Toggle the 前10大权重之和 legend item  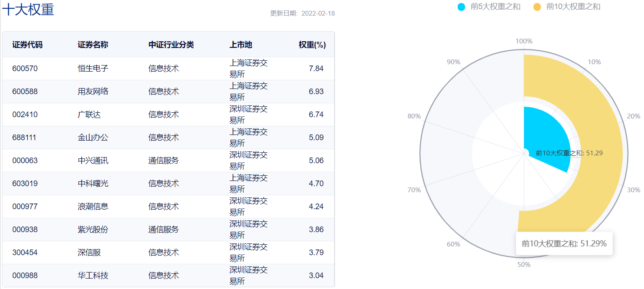coord(567,7)
